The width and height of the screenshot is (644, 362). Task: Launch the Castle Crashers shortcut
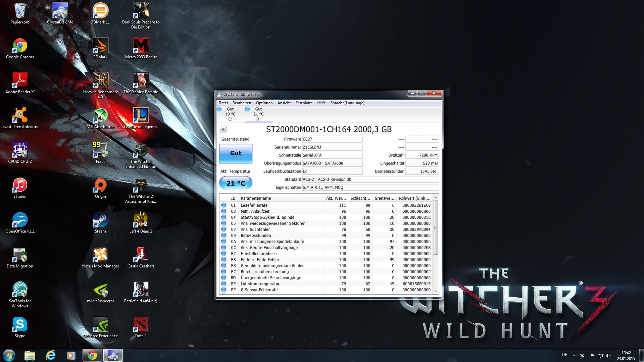tap(141, 258)
